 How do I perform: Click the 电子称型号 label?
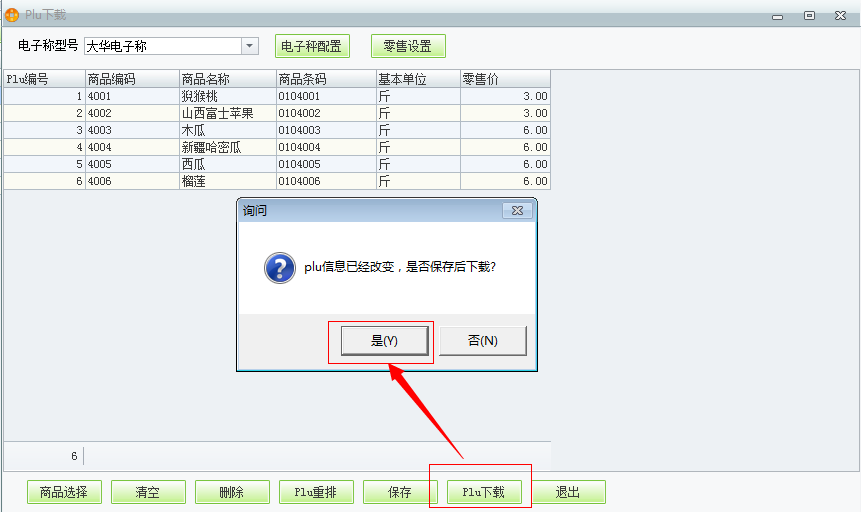48,46
